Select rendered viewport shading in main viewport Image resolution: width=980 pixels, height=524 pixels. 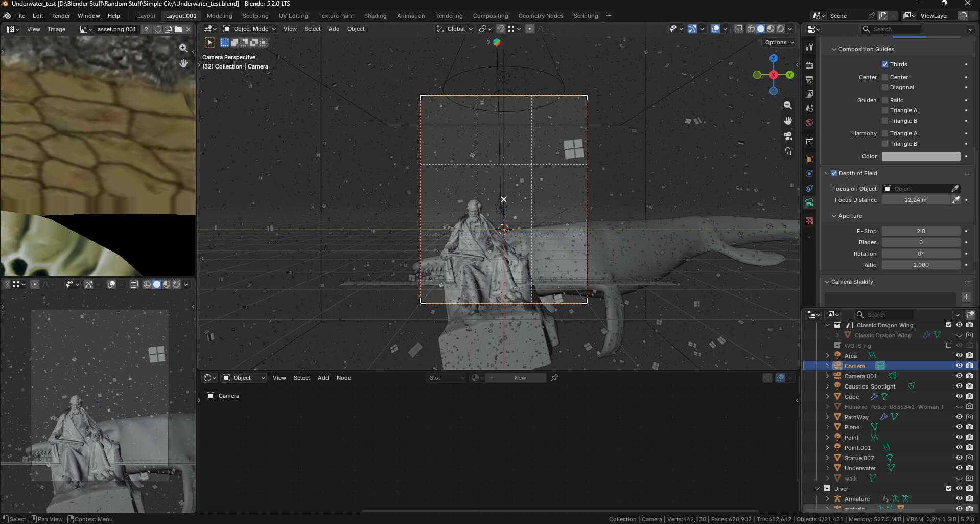(x=780, y=29)
